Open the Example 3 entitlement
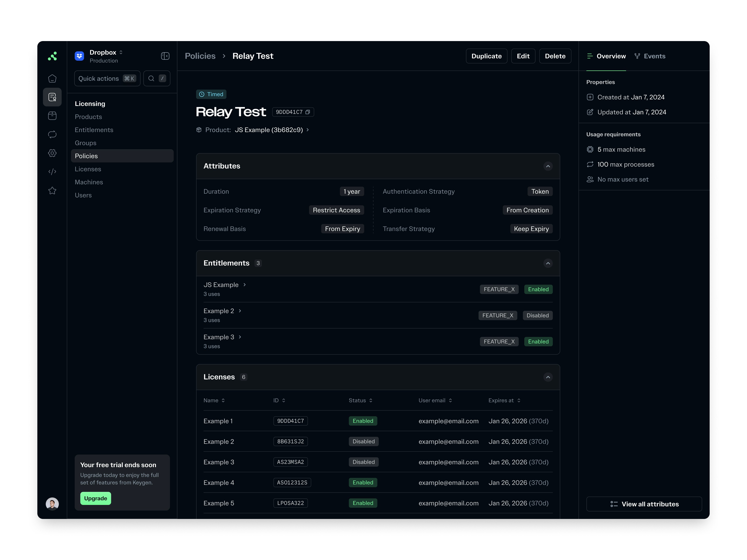 click(222, 337)
